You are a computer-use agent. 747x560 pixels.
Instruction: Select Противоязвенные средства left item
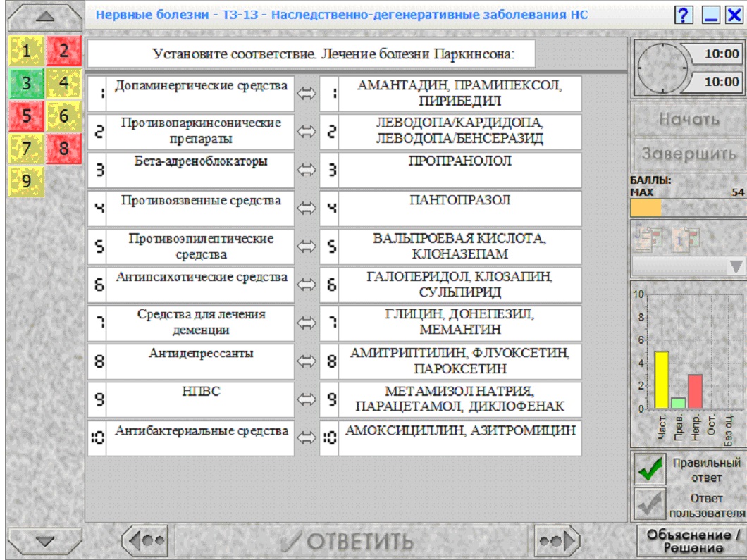(191, 208)
